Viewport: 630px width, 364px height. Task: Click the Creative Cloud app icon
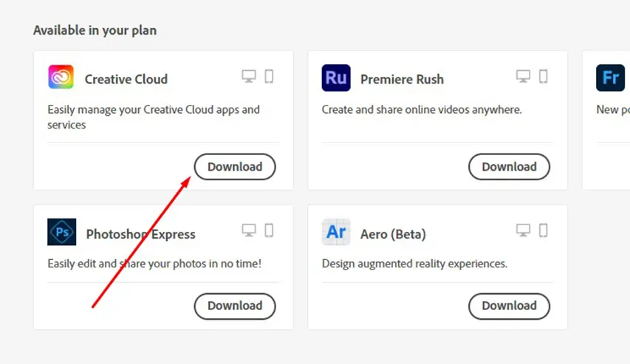61,77
